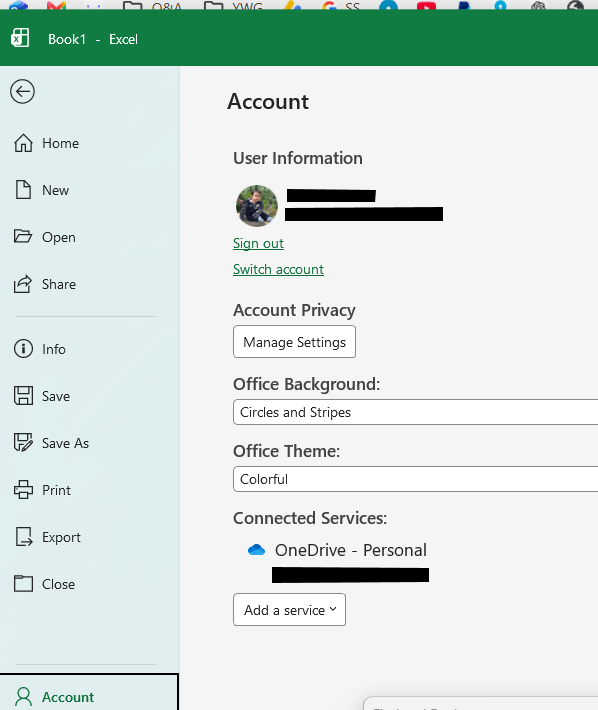Click the Print printer icon
This screenshot has width=598, height=710.
pos(23,489)
